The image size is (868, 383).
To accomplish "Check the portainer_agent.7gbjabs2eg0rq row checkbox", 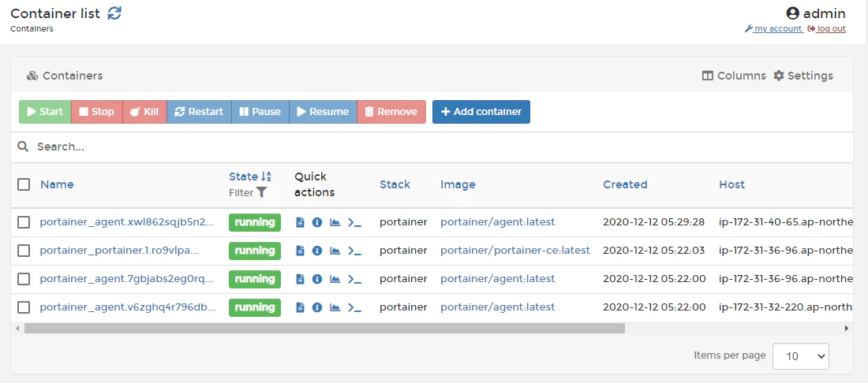I will coord(24,278).
